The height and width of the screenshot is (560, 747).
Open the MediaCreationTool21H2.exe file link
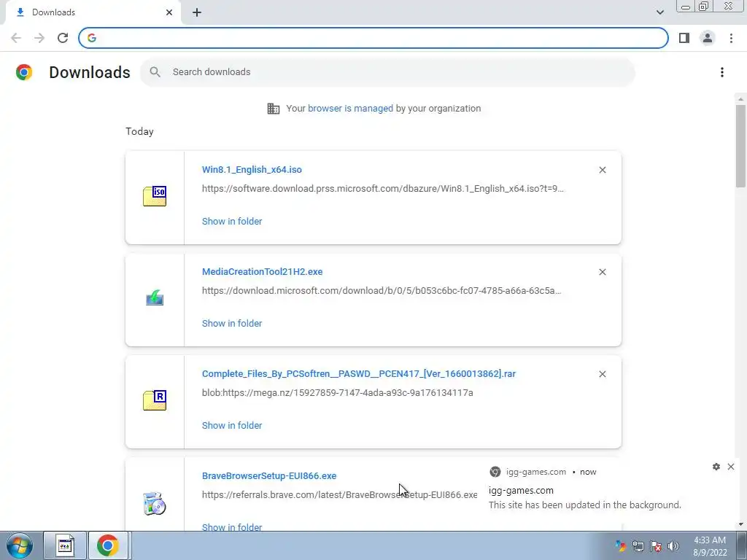point(262,272)
